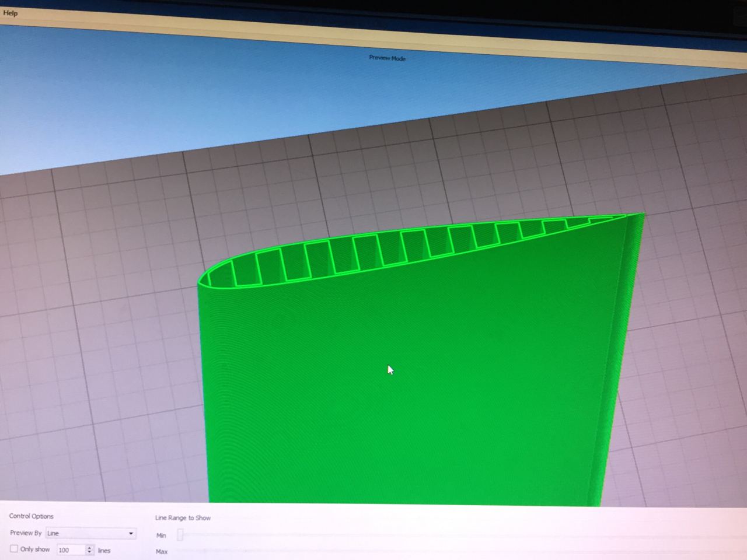Click the Line Range to Show label
This screenshot has height=560, width=747.
pos(183,518)
